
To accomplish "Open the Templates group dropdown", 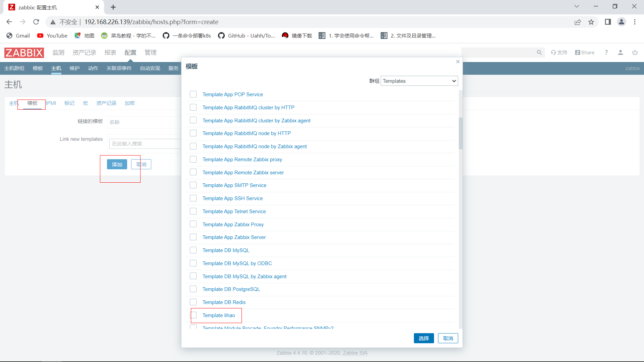I will (x=419, y=81).
